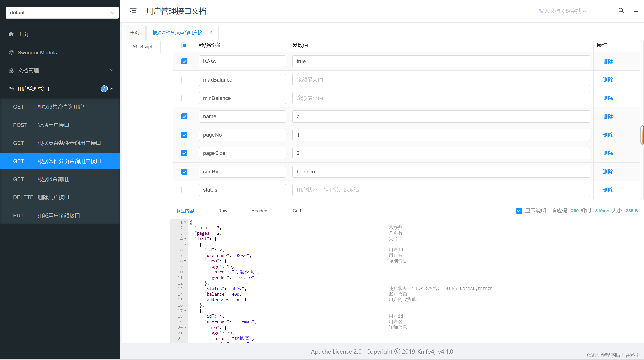Screen dimensions: 644x360
Task: Open the Headers response tab
Action: tap(260, 211)
